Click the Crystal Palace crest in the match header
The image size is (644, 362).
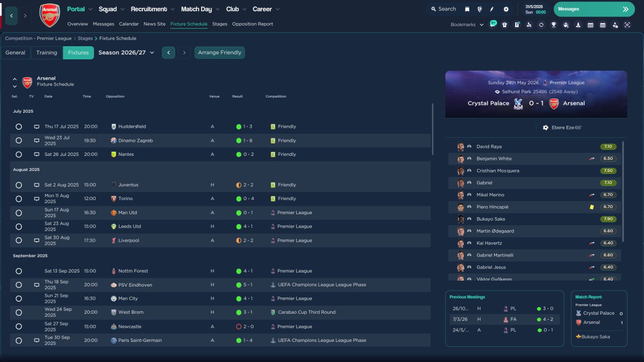518,104
